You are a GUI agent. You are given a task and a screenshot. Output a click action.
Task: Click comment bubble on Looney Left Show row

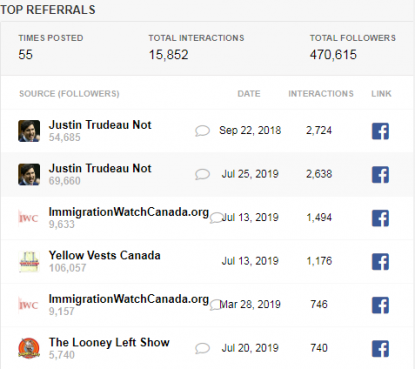pos(202,349)
